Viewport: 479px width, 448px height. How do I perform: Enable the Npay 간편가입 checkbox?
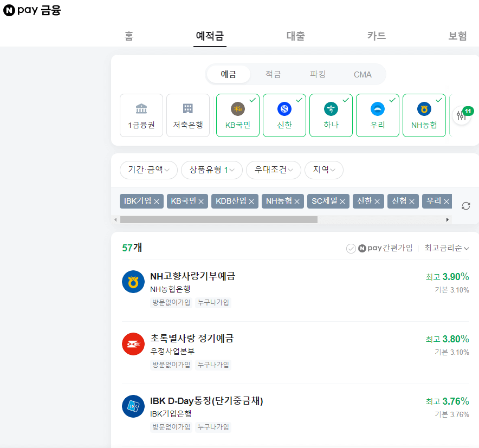(x=351, y=247)
